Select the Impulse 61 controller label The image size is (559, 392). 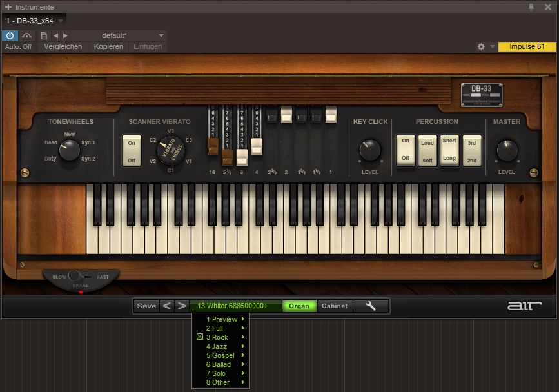[x=527, y=46]
